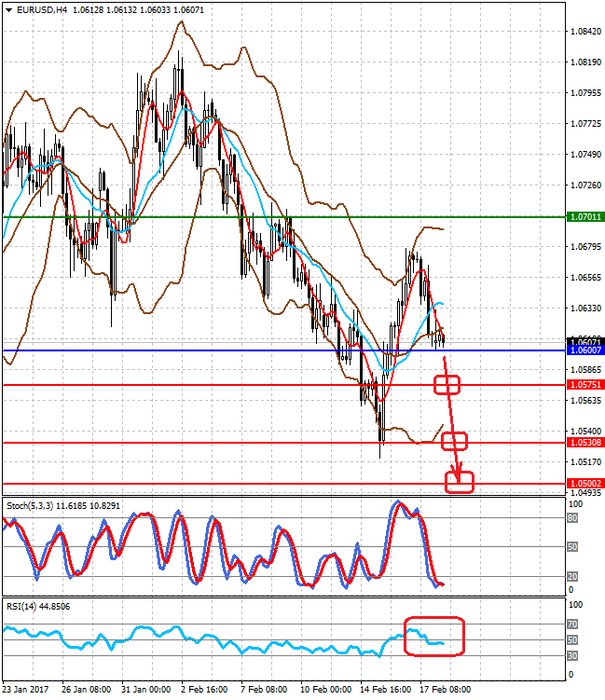Click the 26 Jan 08:00 time label
Viewport: 605px width, 700px height.
coord(86,690)
